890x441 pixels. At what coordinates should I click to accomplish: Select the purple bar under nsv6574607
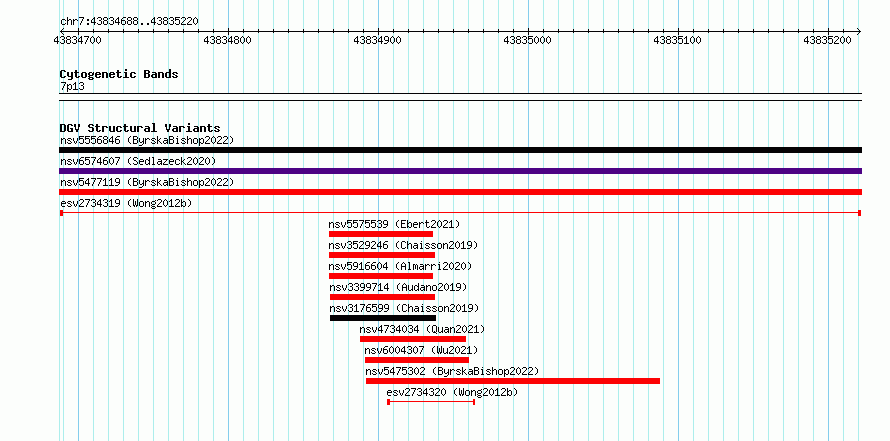click(x=460, y=171)
